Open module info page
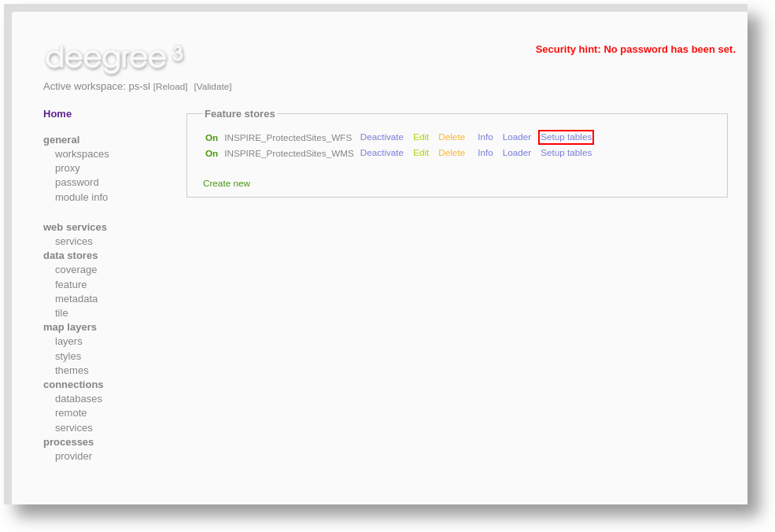This screenshot has height=532, width=775. pyautogui.click(x=81, y=197)
